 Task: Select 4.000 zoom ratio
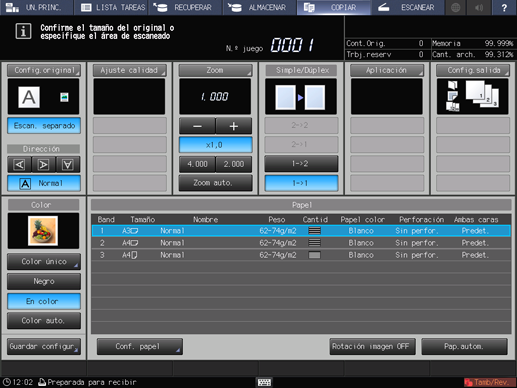[x=197, y=164]
